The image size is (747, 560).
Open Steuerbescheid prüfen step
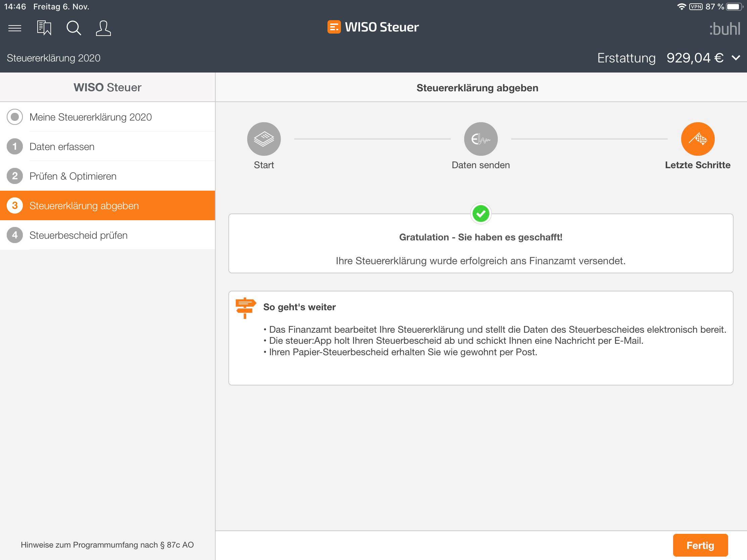78,235
